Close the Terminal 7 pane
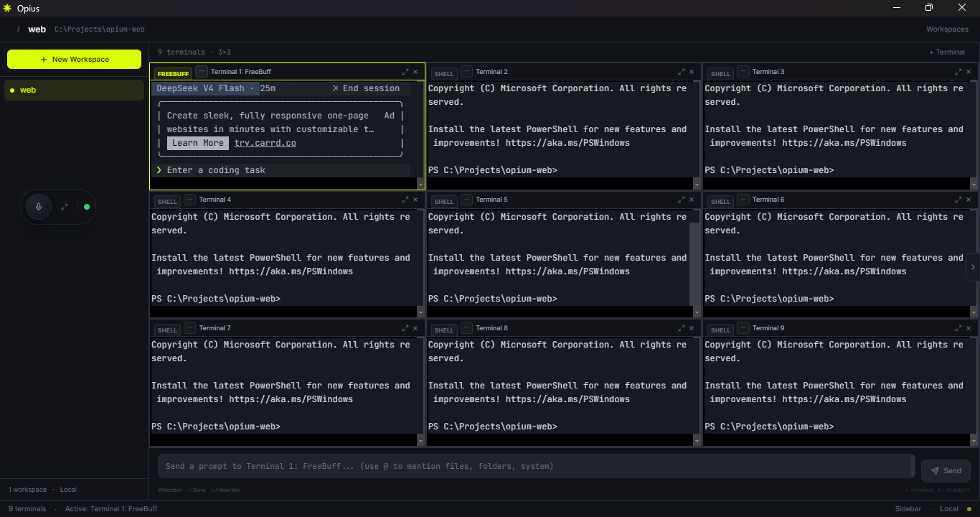Screen dimensions: 980x517 (x=415, y=328)
